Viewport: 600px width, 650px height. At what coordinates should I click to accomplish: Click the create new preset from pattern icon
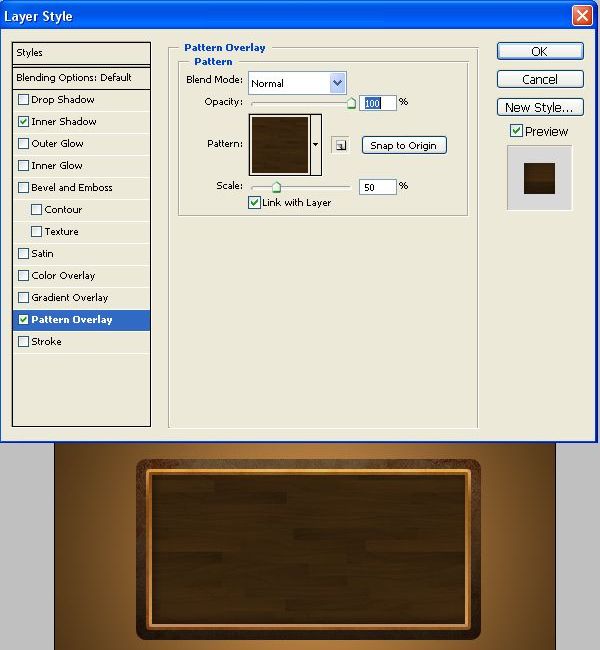coord(340,145)
